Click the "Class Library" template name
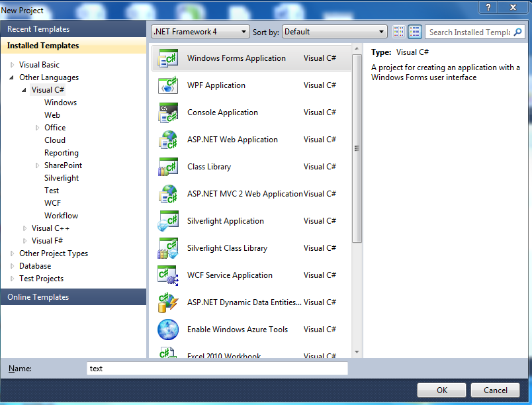 pyautogui.click(x=209, y=167)
